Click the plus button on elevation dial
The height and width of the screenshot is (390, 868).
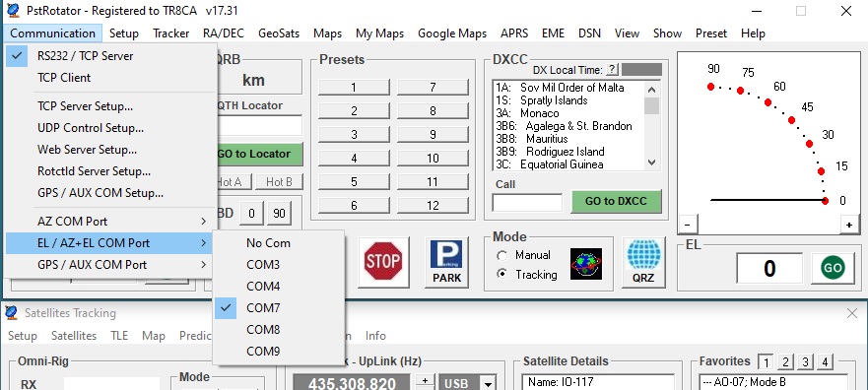click(x=848, y=225)
